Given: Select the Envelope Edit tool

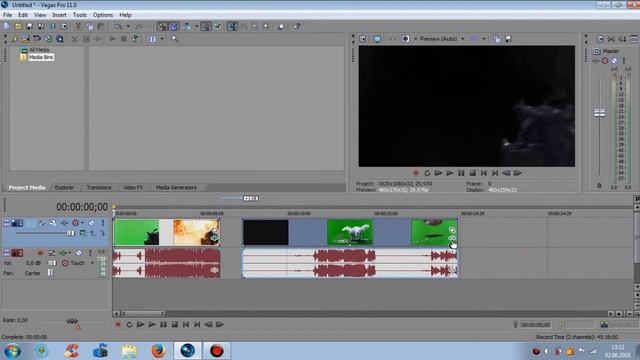Looking at the screenshot, I should (244, 27).
